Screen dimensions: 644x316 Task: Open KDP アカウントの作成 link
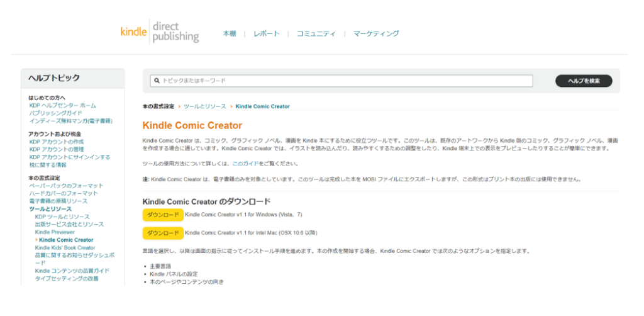[x=57, y=142]
